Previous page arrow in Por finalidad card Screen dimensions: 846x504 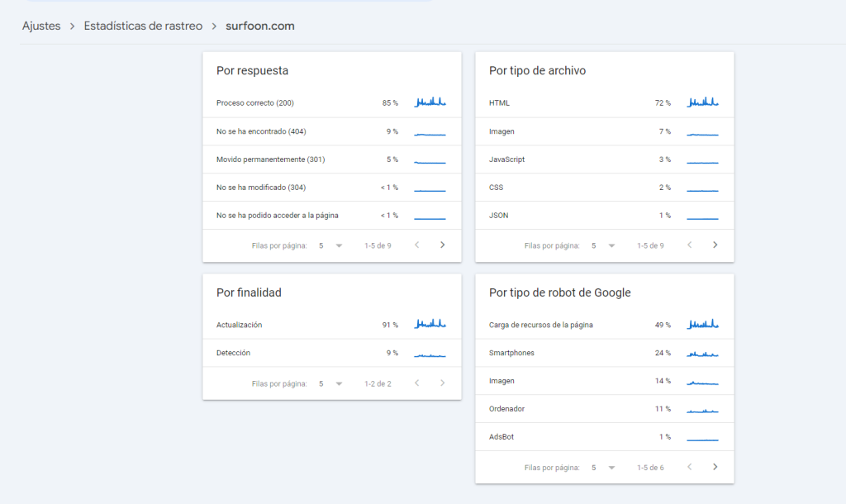[416, 383]
